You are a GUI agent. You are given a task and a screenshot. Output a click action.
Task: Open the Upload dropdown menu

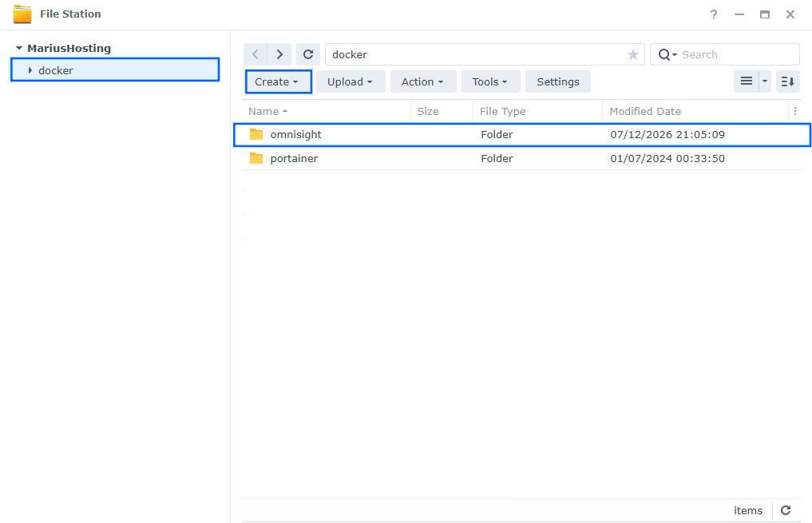(351, 81)
